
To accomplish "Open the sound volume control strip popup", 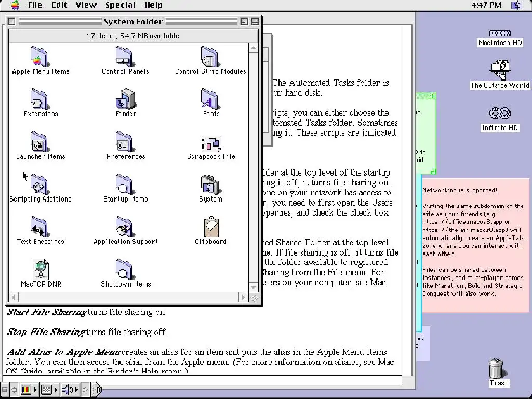I will coord(70,390).
